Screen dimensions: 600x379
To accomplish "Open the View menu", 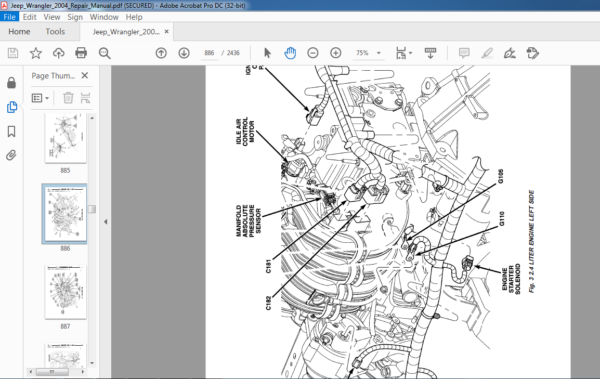I will (52, 17).
